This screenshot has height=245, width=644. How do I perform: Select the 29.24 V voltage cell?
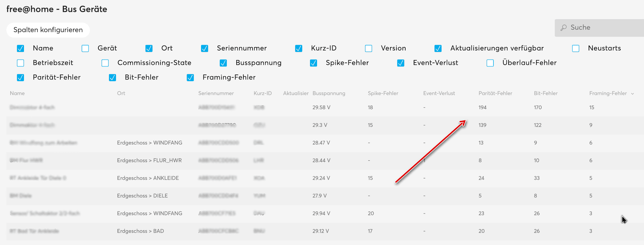[x=321, y=178]
